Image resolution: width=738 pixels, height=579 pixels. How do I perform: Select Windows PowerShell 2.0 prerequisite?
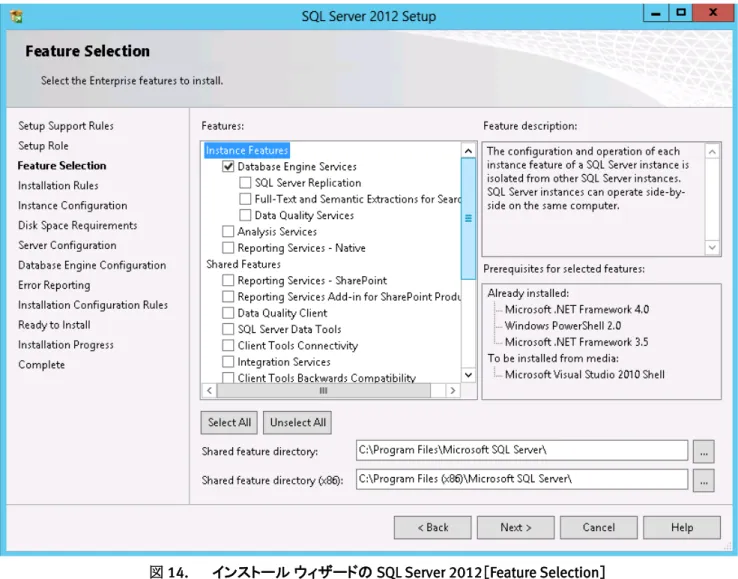pyautogui.click(x=563, y=326)
